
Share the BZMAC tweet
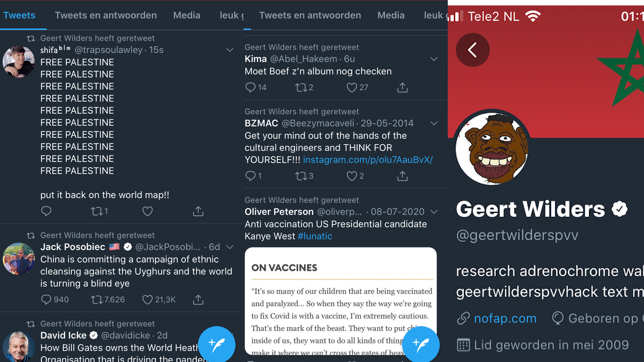click(x=402, y=176)
